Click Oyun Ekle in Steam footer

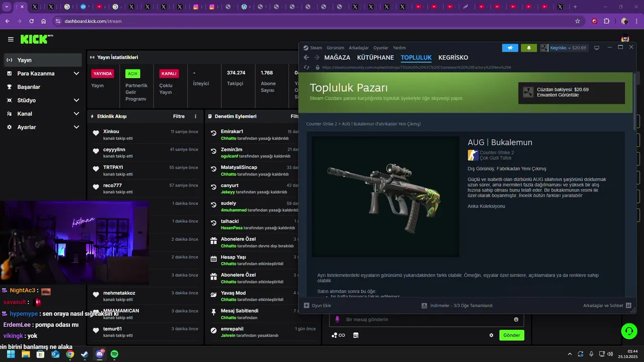(317, 305)
